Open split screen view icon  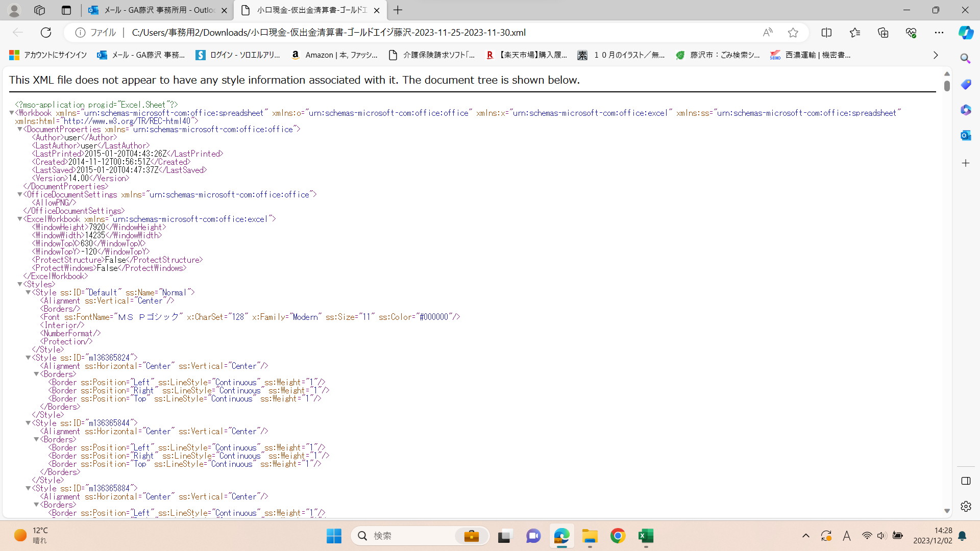(x=826, y=33)
